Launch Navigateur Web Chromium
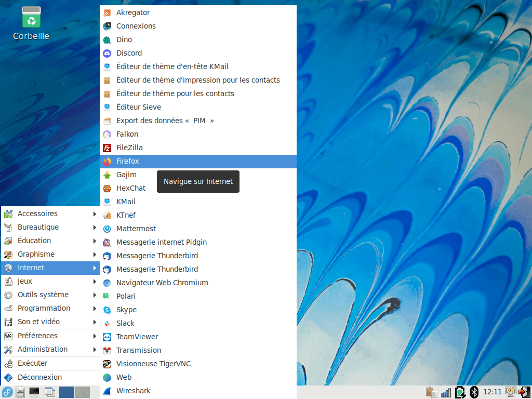Viewport: 532px width, 399px height. click(198, 283)
